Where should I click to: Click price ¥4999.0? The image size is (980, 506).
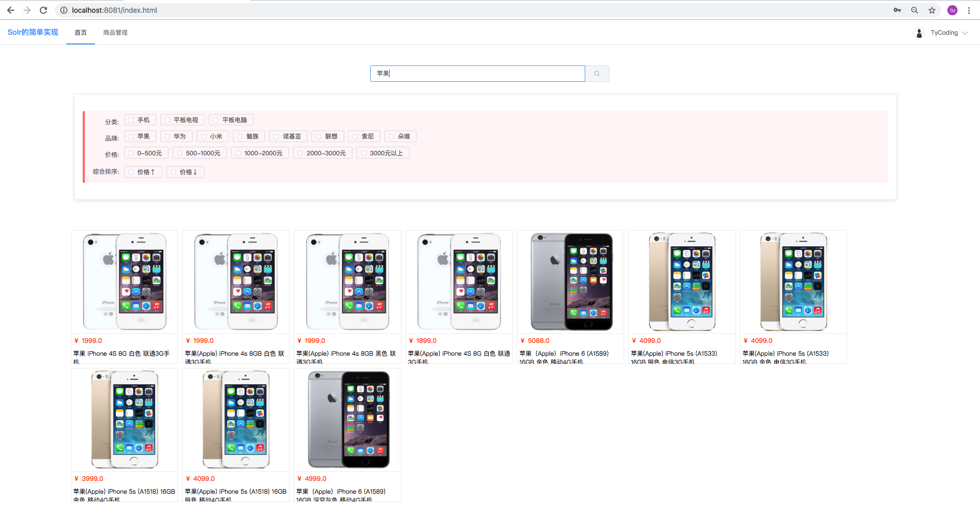312,479
